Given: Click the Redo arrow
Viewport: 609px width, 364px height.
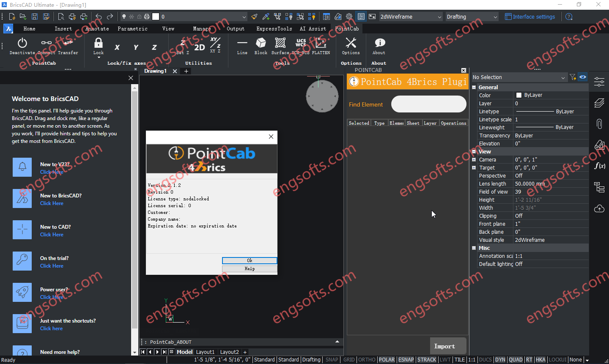Looking at the screenshot, I should point(110,16).
